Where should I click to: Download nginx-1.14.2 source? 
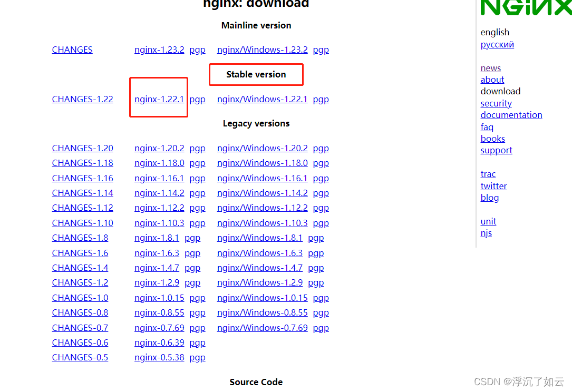159,193
